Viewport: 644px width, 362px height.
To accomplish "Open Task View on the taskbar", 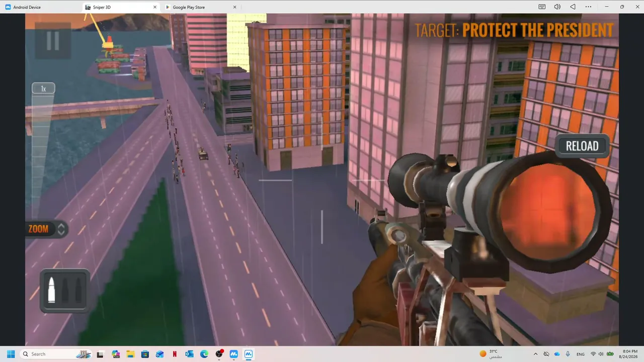I will coord(100,354).
